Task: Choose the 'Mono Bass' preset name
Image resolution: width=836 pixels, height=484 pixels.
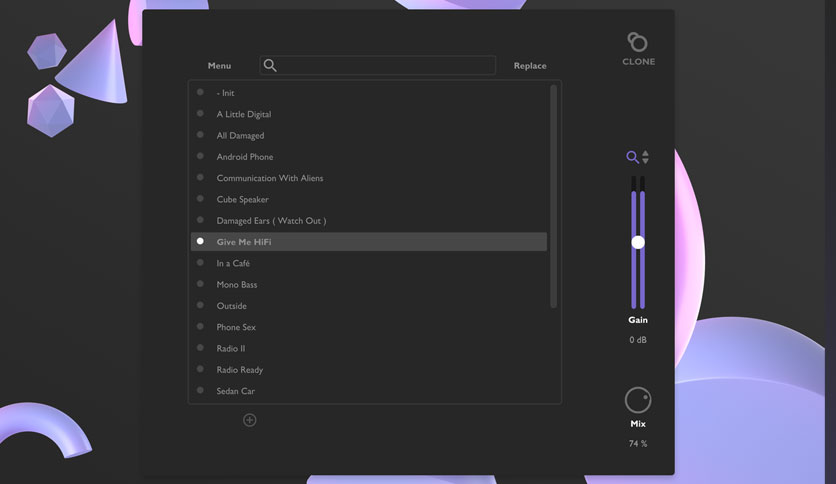Action: click(x=237, y=285)
